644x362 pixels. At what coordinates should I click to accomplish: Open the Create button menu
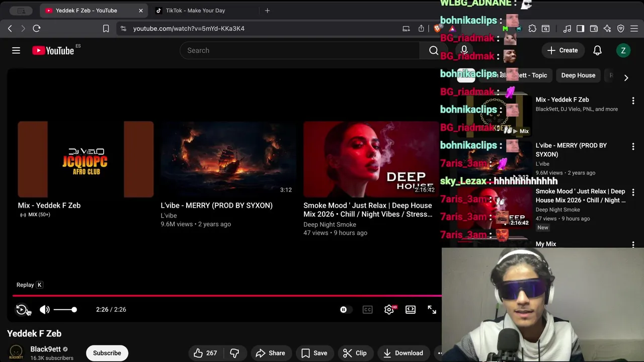(562, 50)
